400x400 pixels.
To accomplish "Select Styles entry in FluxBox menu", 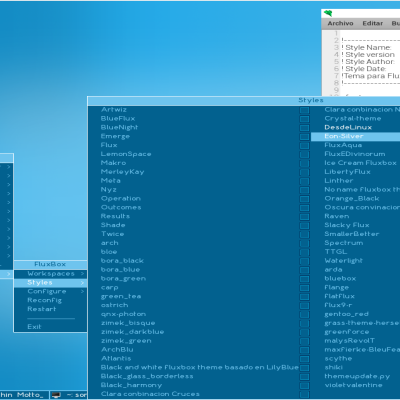I will click(51, 283).
